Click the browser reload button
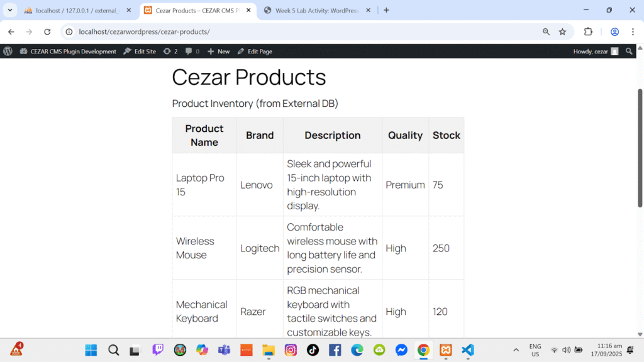 [47, 31]
